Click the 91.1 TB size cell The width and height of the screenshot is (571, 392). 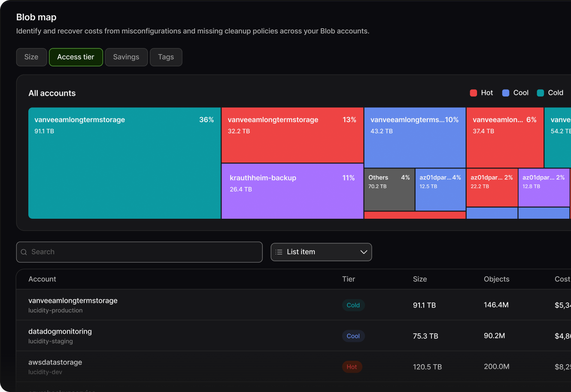[424, 305]
